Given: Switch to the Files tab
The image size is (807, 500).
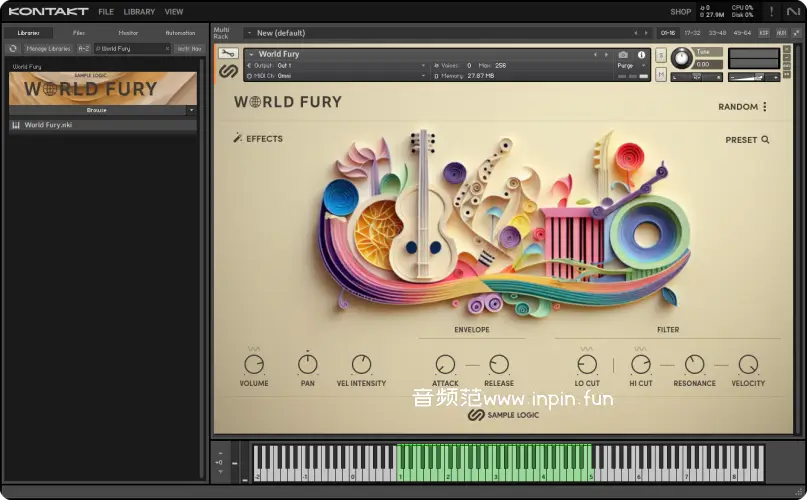Looking at the screenshot, I should [79, 33].
